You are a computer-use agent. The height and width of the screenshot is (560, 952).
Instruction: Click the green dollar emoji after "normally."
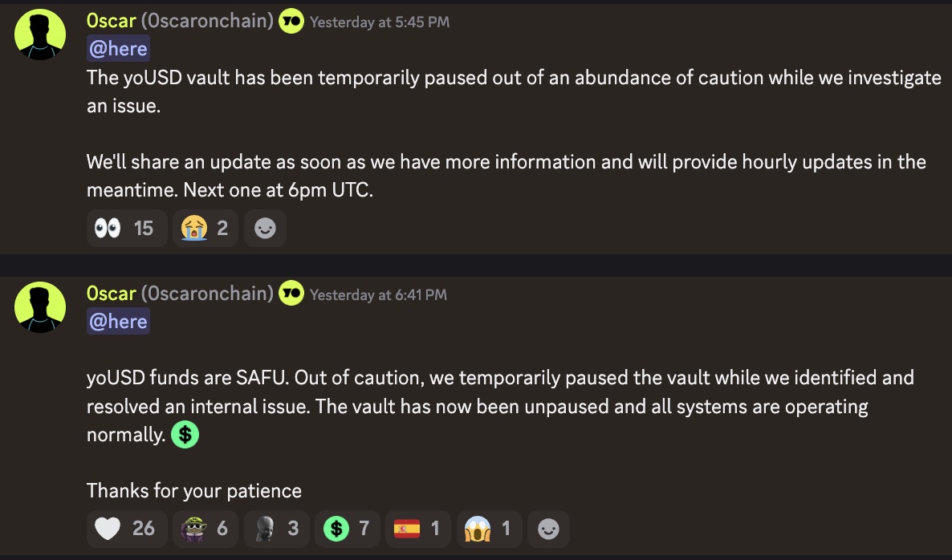click(185, 436)
